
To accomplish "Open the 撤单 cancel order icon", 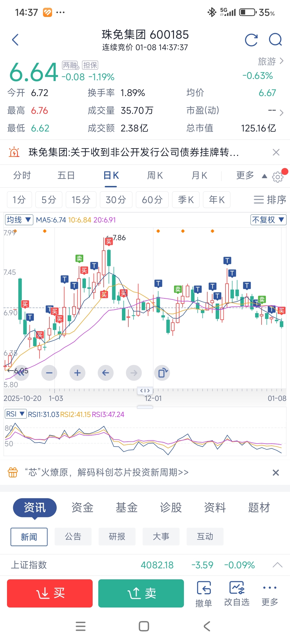I will pos(204,594).
